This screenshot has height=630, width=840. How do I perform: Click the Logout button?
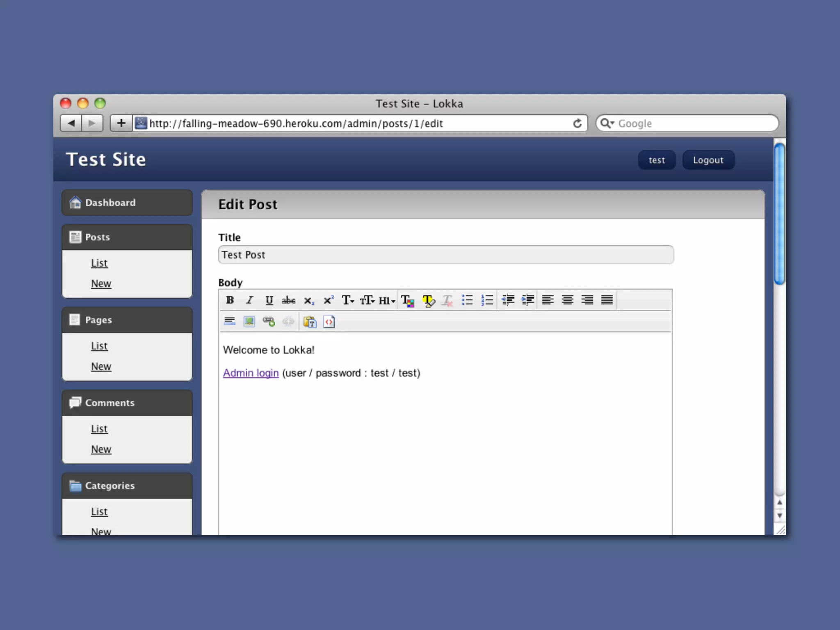click(708, 160)
